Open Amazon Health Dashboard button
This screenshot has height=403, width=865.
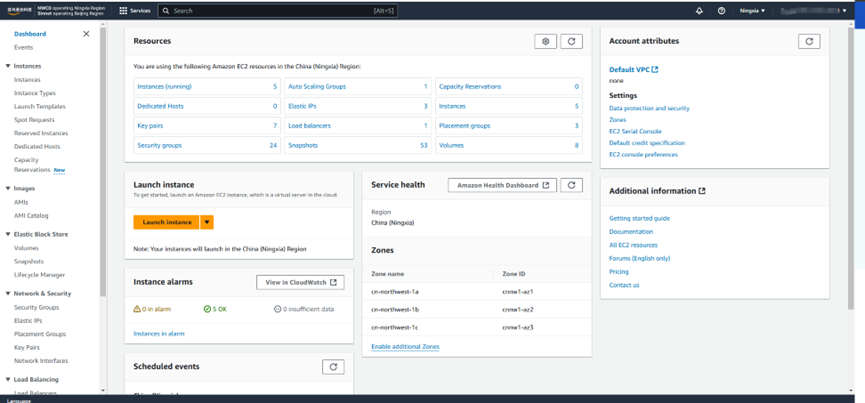[502, 185]
